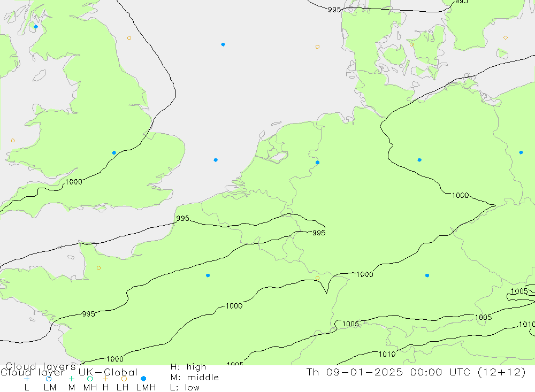The image size is (535, 392).
Task: Click the filled blue legend symbol for LMH
Action: tap(143, 379)
